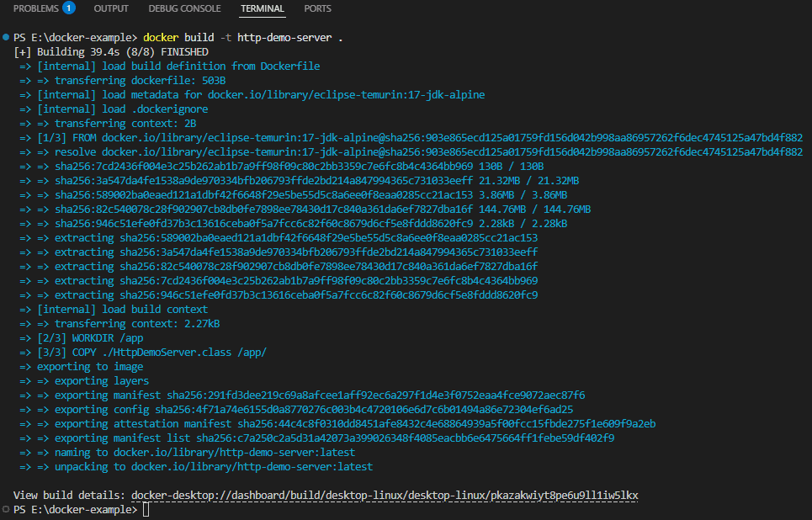The width and height of the screenshot is (812, 520).
Task: Show the PORTS tab
Action: coord(317,8)
